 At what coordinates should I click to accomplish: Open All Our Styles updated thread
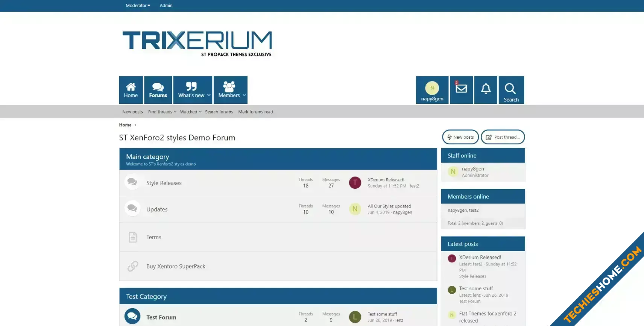pos(389,206)
